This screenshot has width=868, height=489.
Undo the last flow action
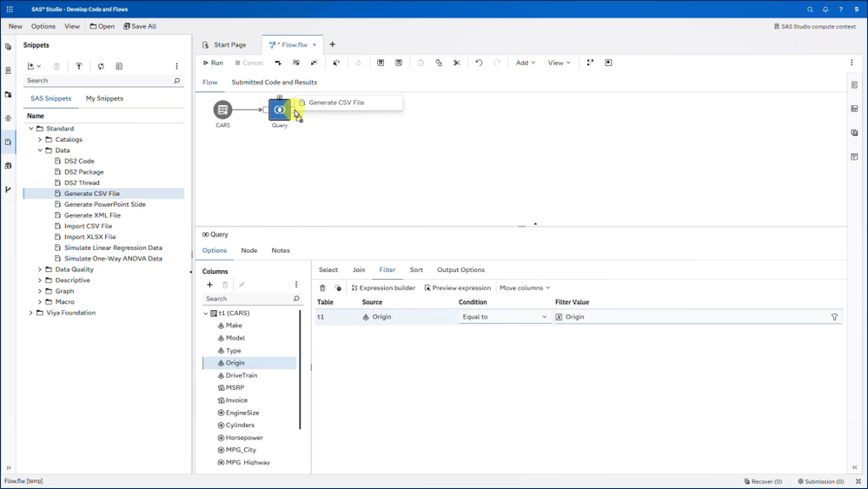pos(479,63)
